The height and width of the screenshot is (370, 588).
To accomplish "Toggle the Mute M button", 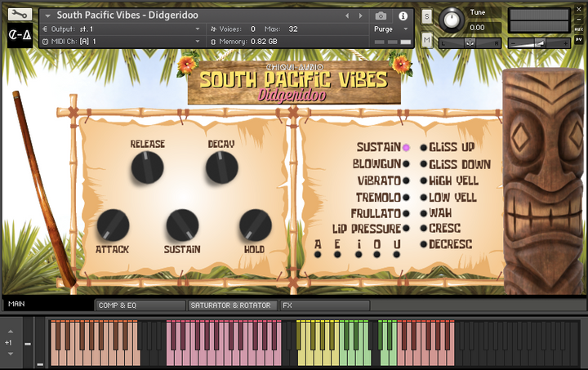I will tap(427, 40).
